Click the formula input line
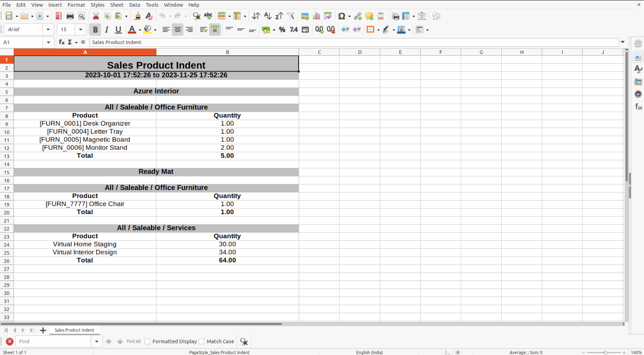This screenshot has height=355, width=644. (354, 42)
